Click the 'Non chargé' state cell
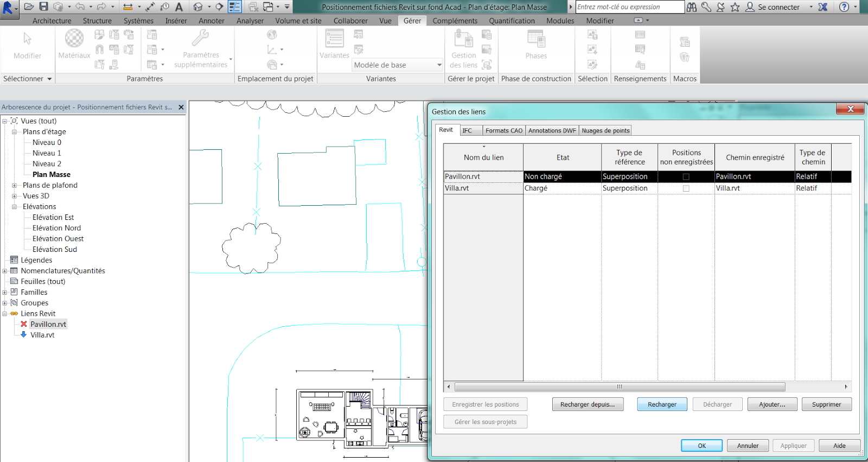 pyautogui.click(x=562, y=176)
